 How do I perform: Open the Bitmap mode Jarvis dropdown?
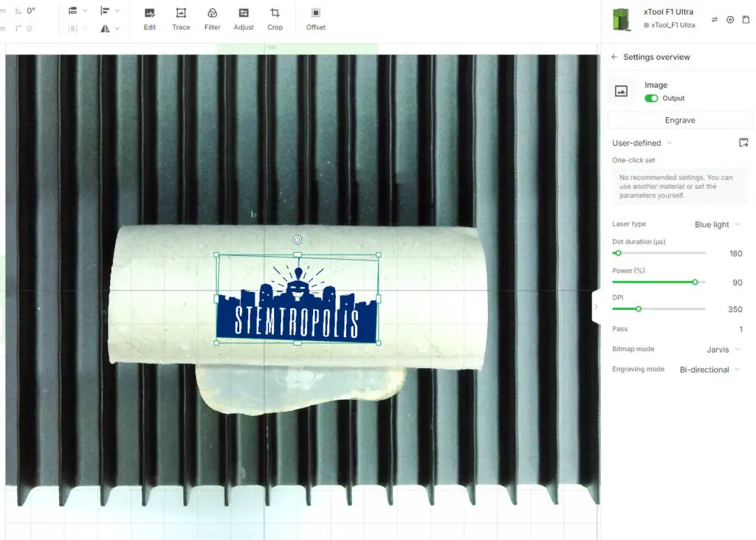click(723, 350)
